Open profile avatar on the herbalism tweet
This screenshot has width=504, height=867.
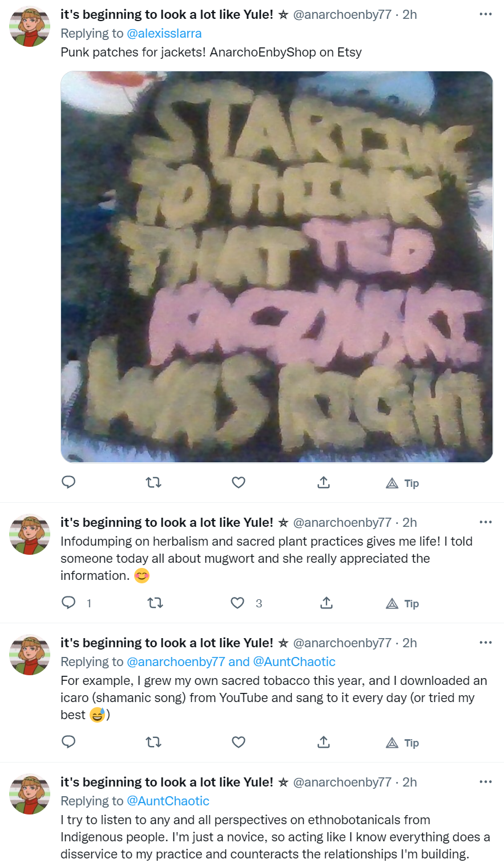tap(30, 534)
